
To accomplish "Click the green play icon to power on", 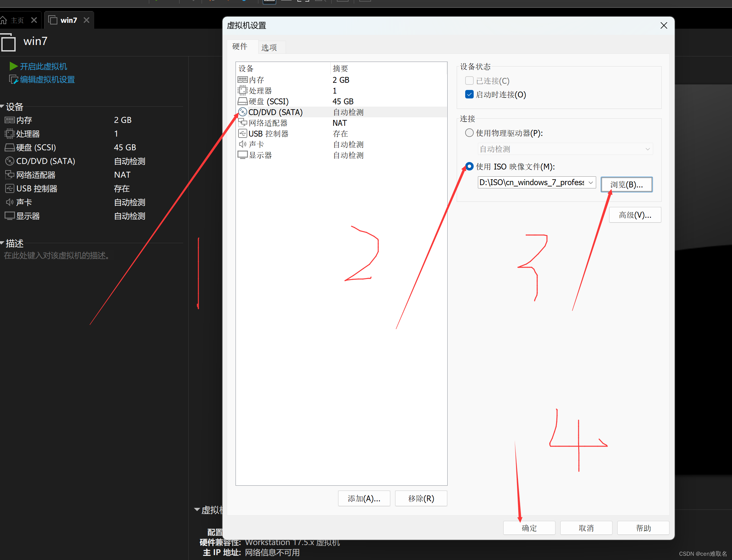I will tap(13, 66).
